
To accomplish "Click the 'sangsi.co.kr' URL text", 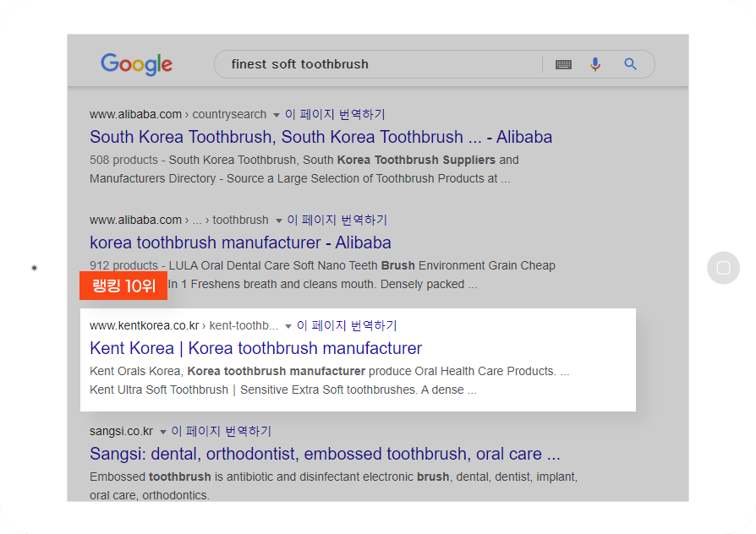I will [x=121, y=432].
